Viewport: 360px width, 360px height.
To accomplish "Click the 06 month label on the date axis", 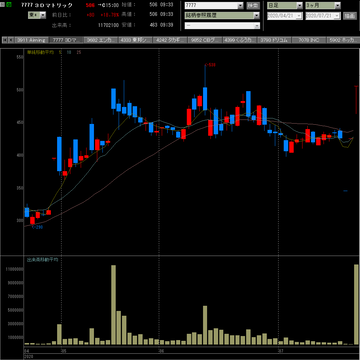I will coord(161,351).
